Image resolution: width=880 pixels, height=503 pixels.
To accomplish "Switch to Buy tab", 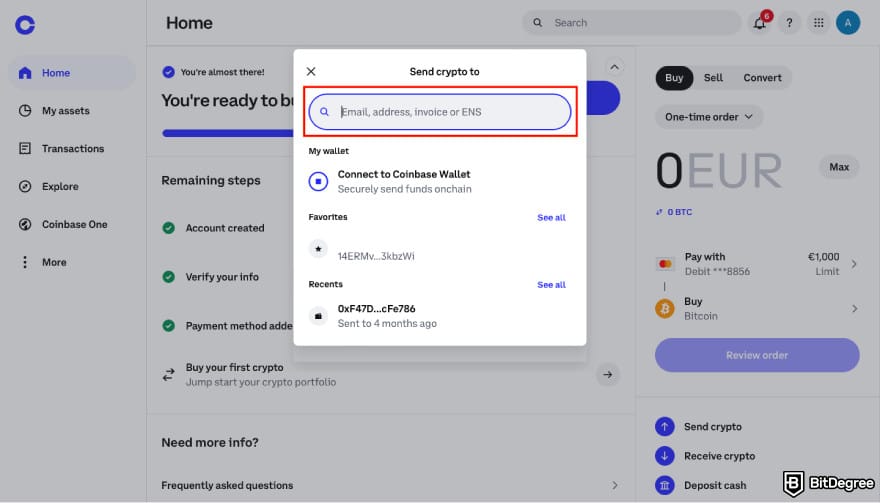I will coord(674,77).
